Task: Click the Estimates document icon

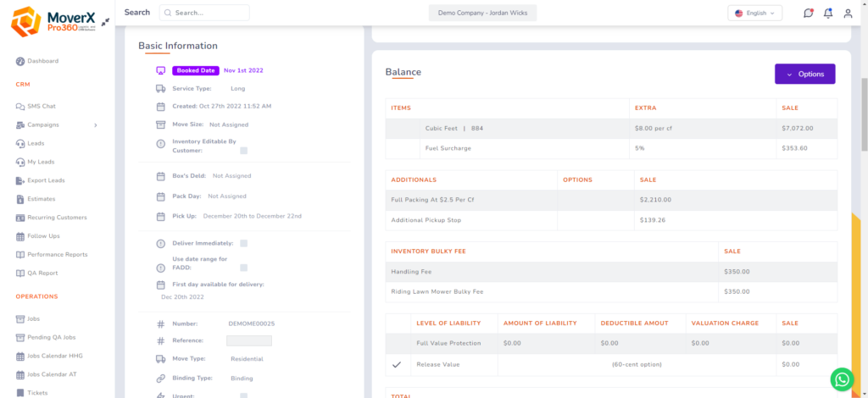Action: tap(20, 199)
